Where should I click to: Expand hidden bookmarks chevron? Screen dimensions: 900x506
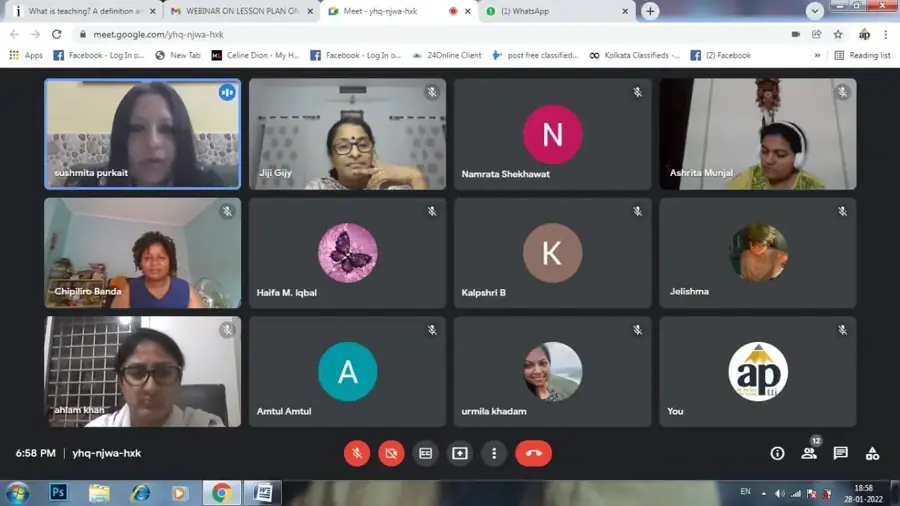point(817,55)
